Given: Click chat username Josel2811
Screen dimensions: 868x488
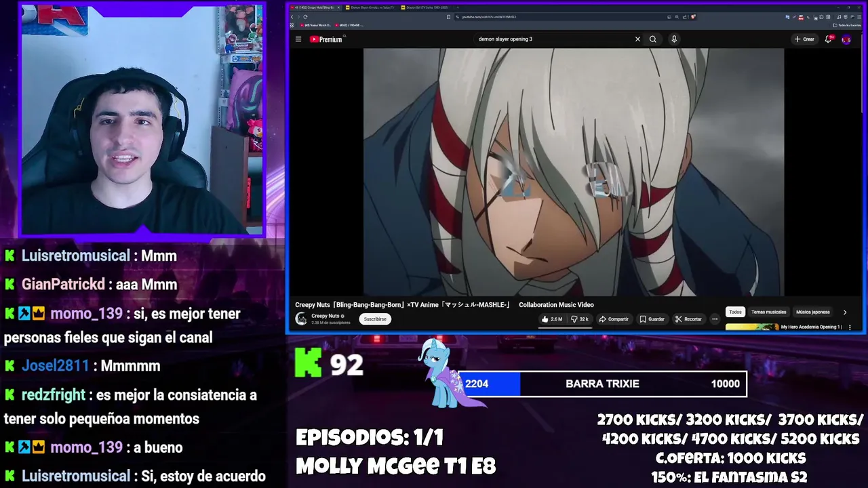Looking at the screenshot, I should click(55, 366).
